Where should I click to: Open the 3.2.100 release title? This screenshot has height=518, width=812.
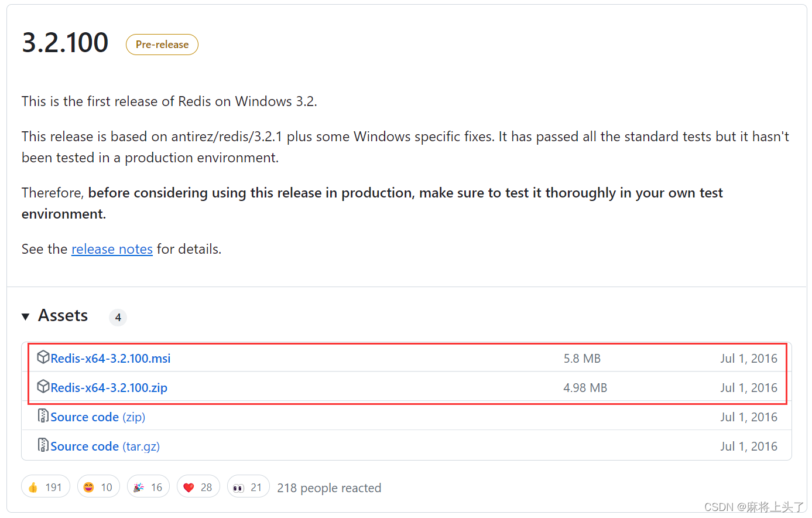[x=65, y=43]
